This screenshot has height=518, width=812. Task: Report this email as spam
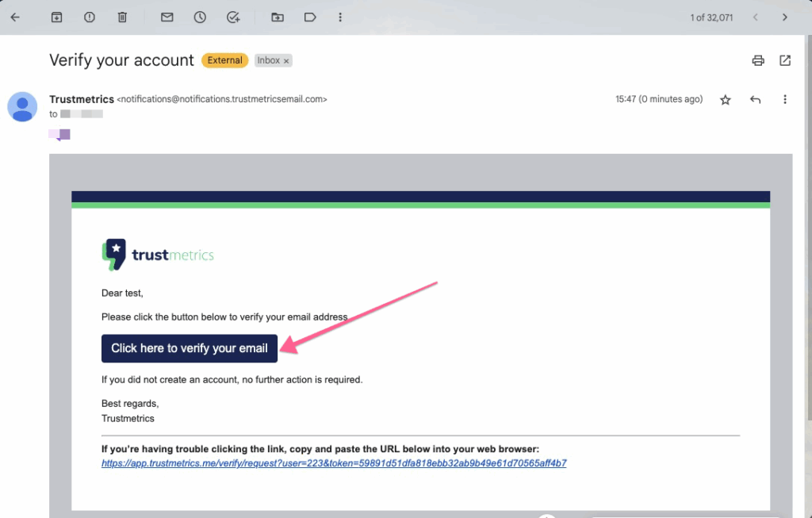pyautogui.click(x=90, y=17)
